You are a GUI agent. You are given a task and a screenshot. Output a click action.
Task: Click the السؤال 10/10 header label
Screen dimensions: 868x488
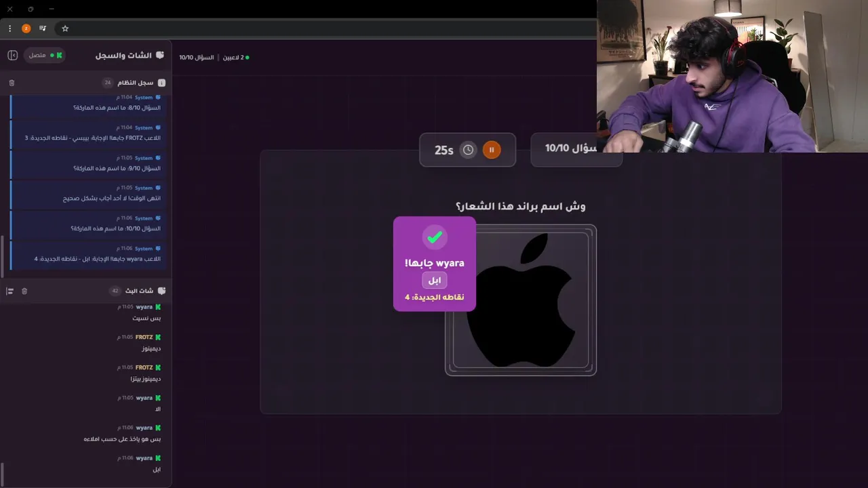[197, 58]
